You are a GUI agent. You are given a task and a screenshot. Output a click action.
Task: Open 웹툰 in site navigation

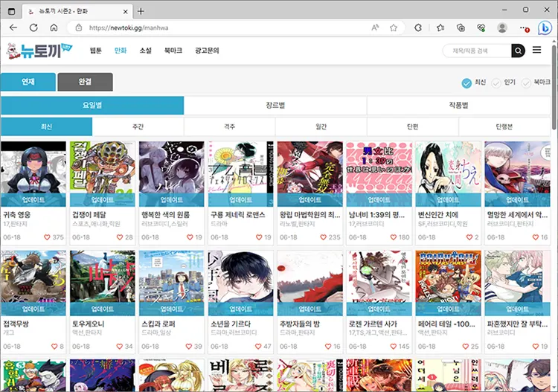[x=96, y=51]
